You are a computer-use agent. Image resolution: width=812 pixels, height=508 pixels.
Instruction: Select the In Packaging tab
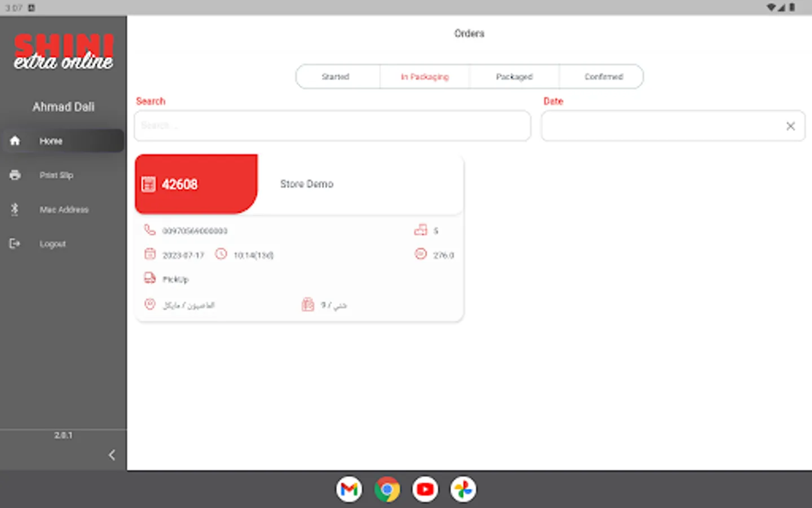(x=425, y=77)
